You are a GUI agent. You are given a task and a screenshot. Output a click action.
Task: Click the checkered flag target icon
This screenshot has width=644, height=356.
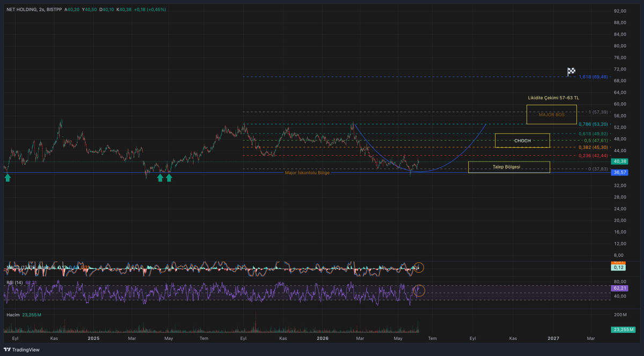point(572,71)
